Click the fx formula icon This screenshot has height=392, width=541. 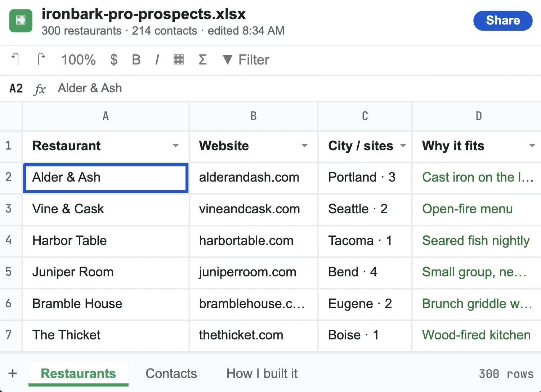[x=40, y=89]
